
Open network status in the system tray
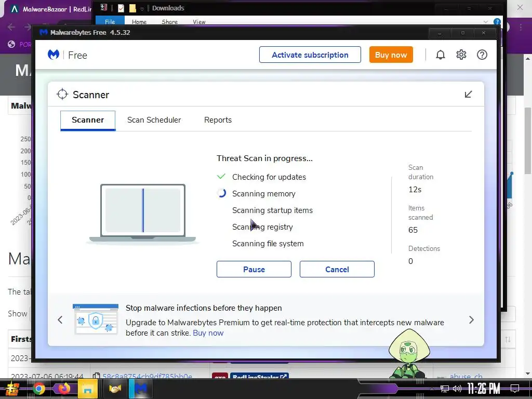[x=445, y=389]
